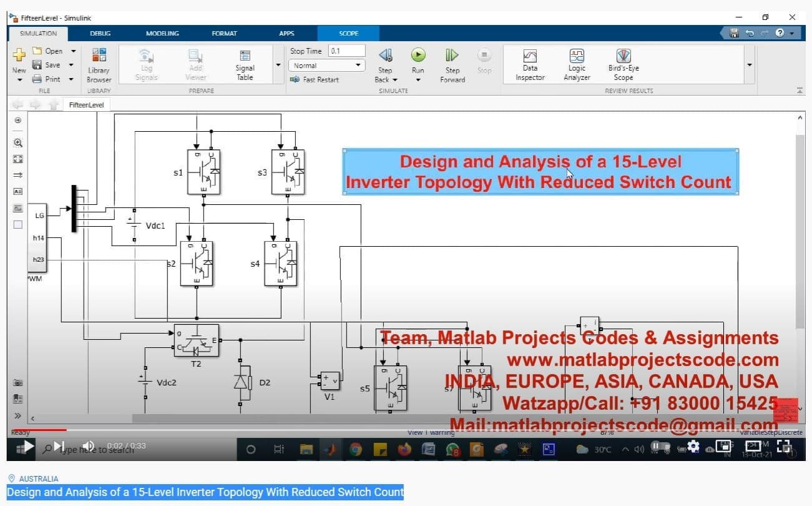Open the APPS ribbon tab
Viewport: 812px width, 506px height.
pos(286,33)
